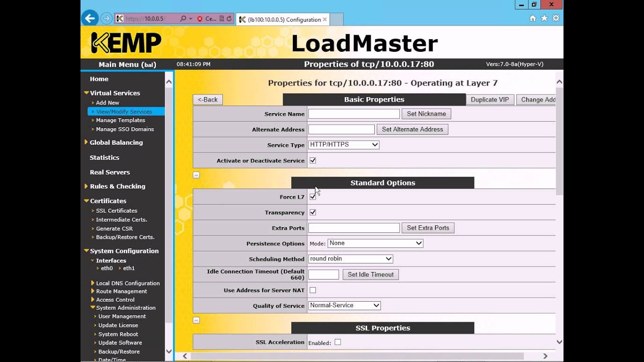
Task: Open Local DNS Configuration menu item
Action: (127, 284)
